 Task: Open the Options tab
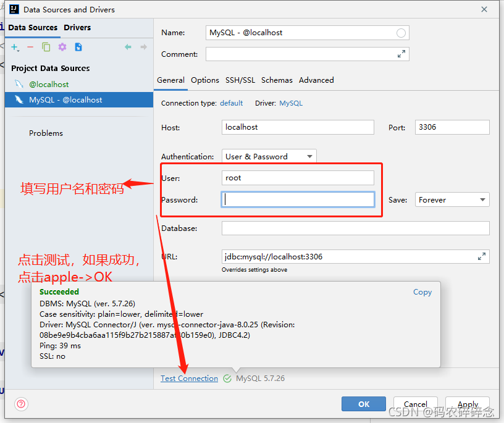pos(205,80)
